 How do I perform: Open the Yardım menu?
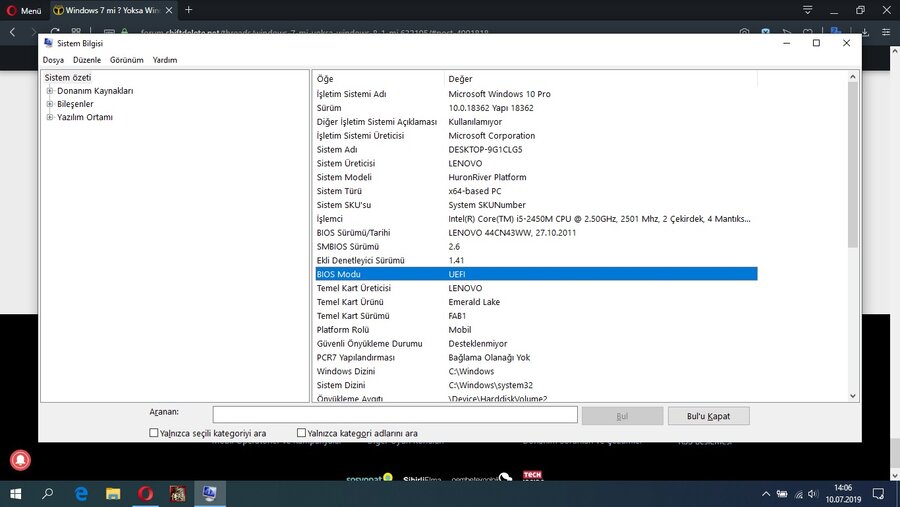(x=165, y=60)
